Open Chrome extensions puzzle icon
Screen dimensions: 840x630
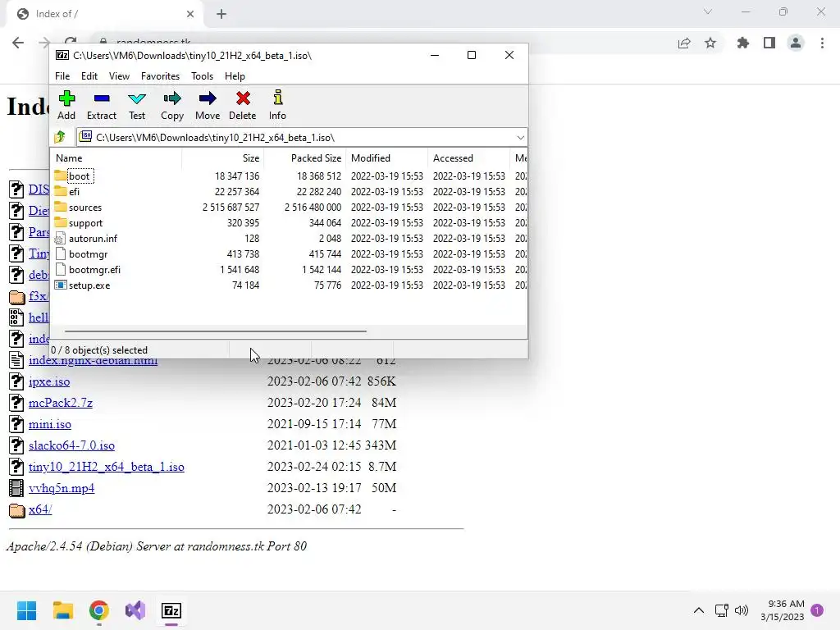[742, 43]
